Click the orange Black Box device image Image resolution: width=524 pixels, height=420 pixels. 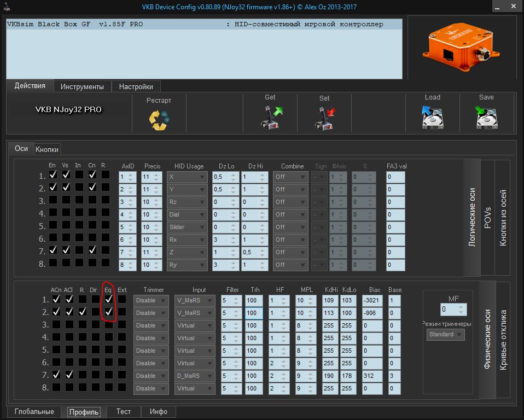(461, 46)
